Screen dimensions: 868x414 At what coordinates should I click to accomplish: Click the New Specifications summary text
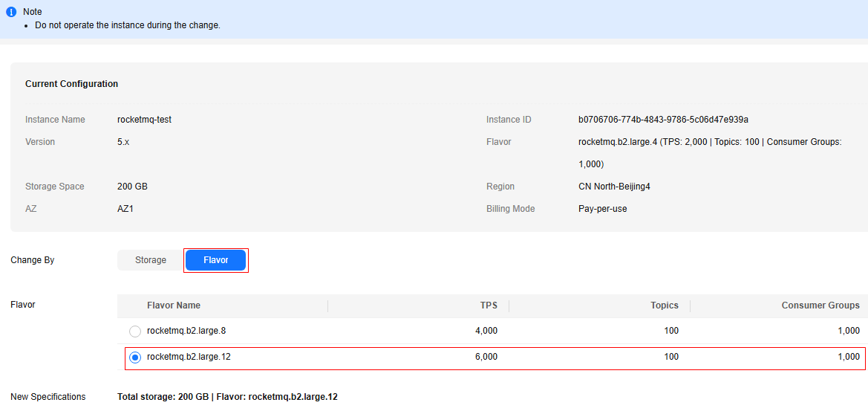pyautogui.click(x=227, y=397)
